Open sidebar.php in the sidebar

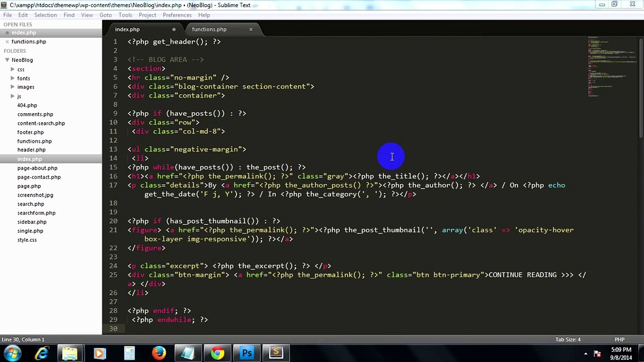(x=32, y=222)
